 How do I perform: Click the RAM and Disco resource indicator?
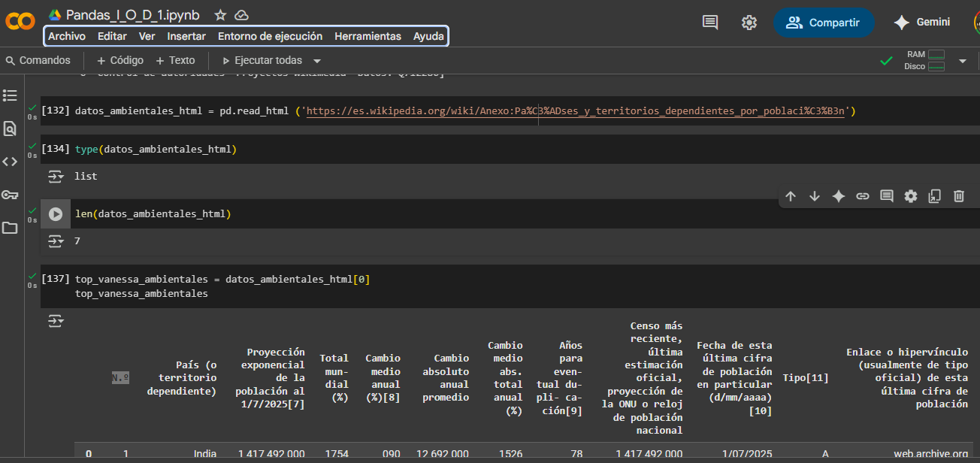point(924,60)
